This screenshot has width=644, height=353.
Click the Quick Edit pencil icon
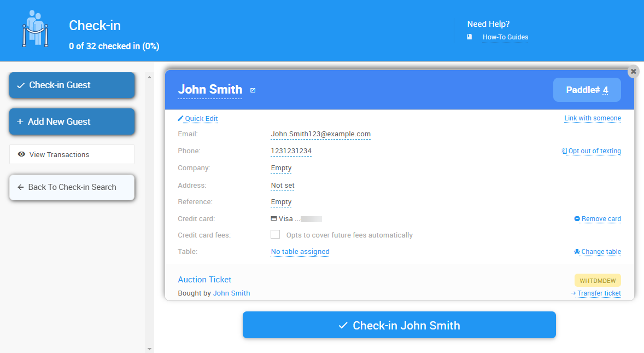(181, 119)
